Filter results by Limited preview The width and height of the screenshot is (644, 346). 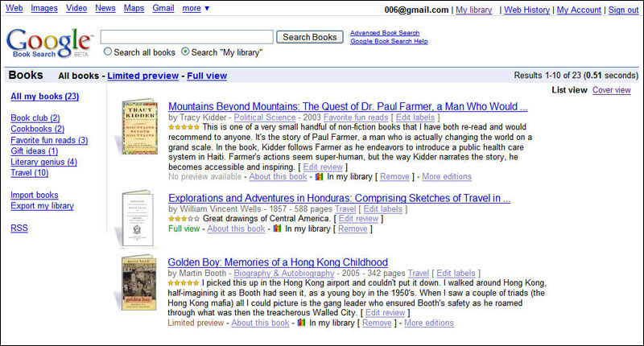point(142,76)
